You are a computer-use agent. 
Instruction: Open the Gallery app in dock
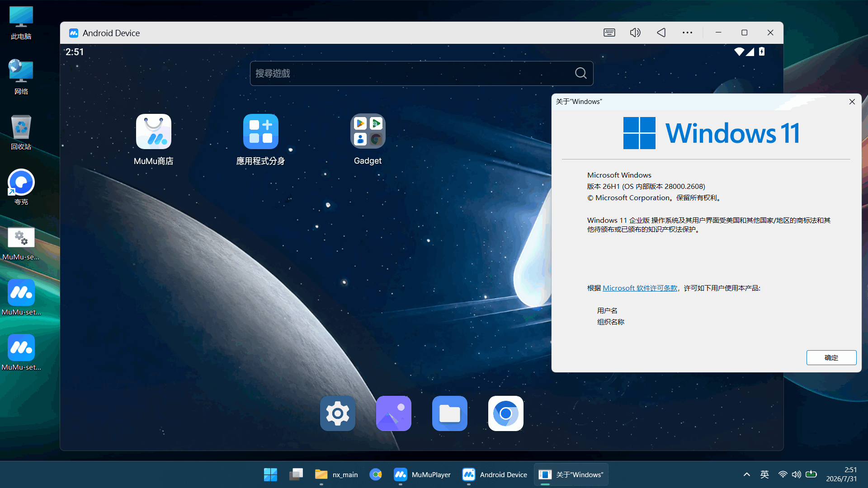(394, 413)
